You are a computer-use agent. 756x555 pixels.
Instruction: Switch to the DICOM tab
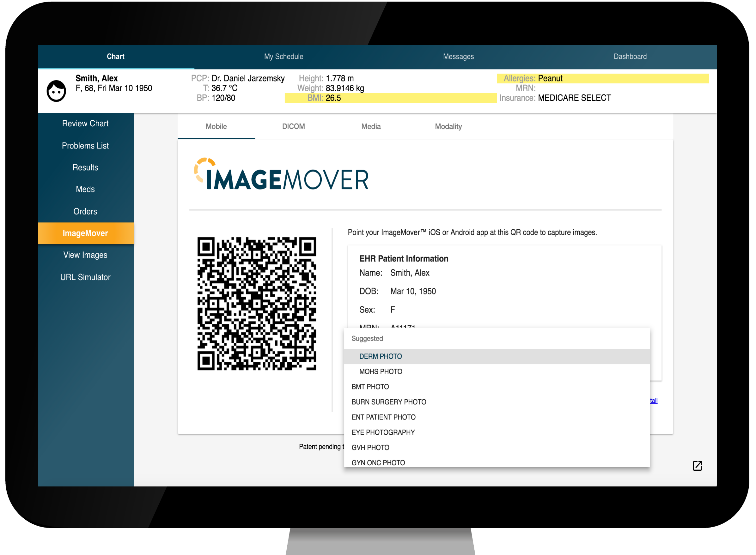click(294, 127)
